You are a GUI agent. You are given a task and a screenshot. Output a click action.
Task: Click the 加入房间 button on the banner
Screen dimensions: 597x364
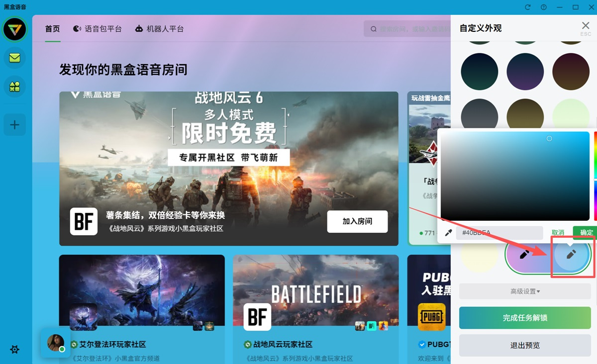[x=357, y=222]
